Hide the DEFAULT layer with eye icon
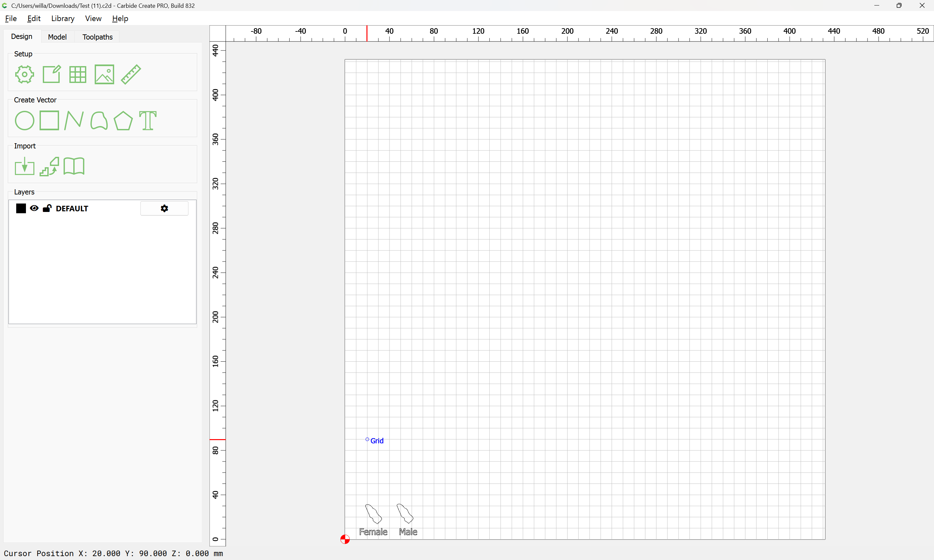934x560 pixels. (x=34, y=208)
